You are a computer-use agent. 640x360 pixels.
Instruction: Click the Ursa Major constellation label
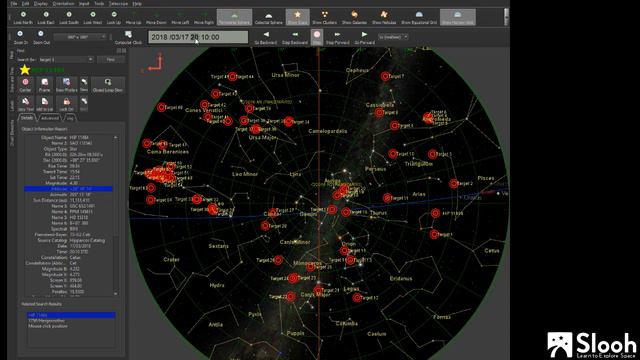[261, 138]
